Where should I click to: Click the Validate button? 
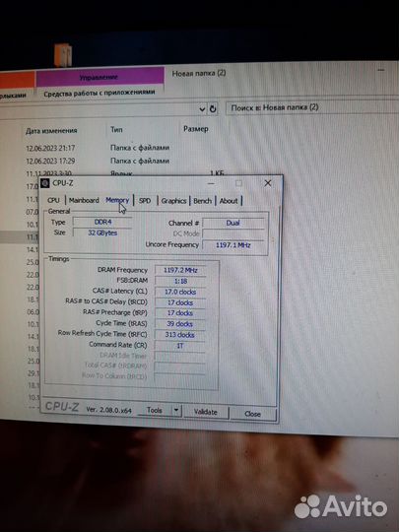pos(206,412)
